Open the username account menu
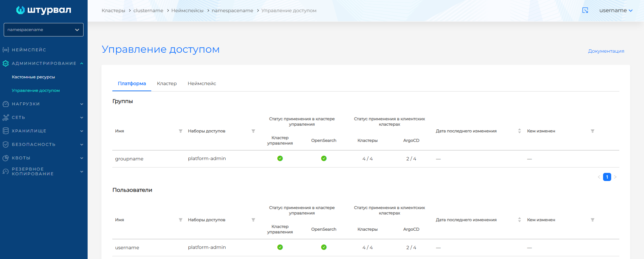The height and width of the screenshot is (259, 644). pos(616,10)
